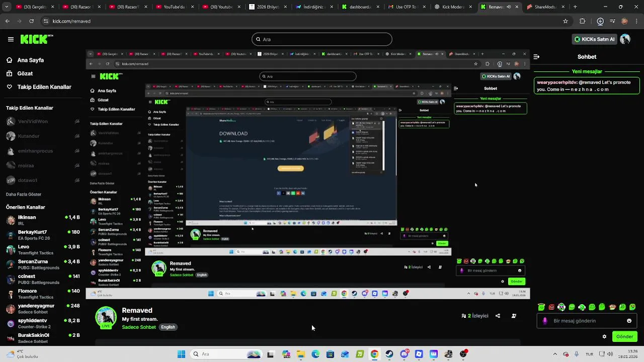Viewport: 644px width, 362px height.
Task: Open recommended channel spyhiddentv
Action: (43, 323)
